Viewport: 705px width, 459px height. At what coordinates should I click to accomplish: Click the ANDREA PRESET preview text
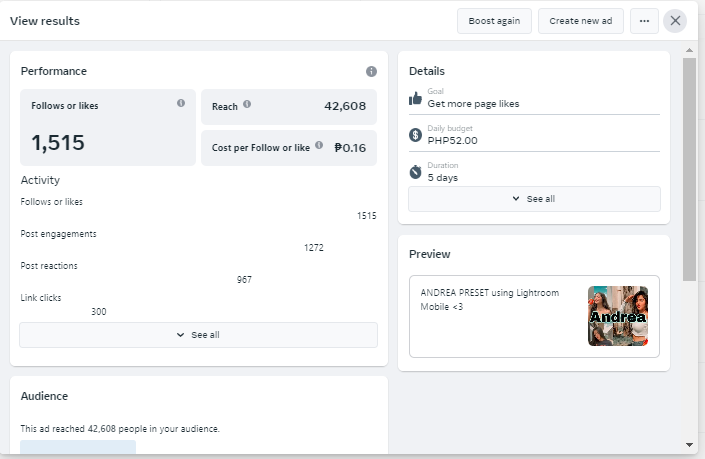coord(503,299)
